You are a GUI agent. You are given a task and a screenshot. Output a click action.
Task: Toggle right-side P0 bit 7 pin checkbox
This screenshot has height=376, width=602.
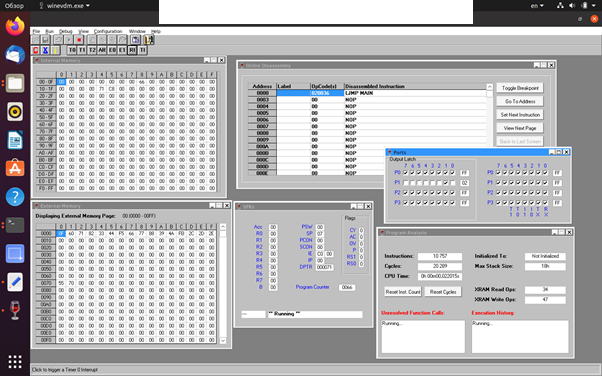[x=498, y=173]
